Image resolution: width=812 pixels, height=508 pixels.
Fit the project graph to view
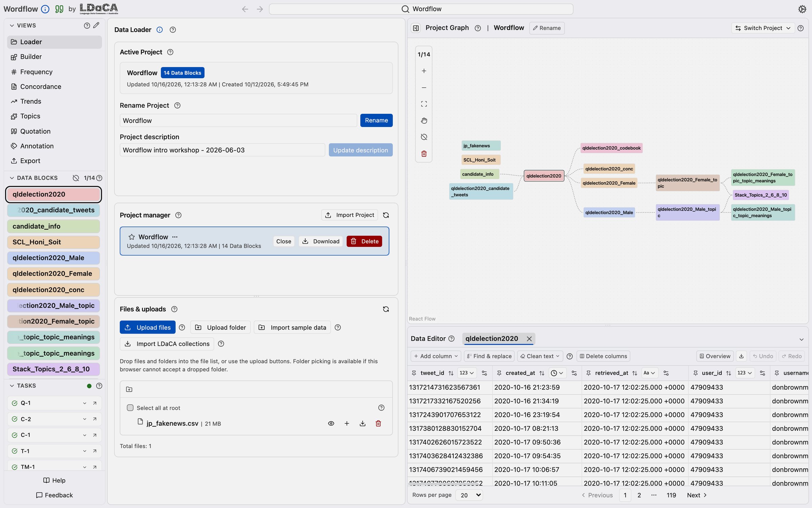(x=424, y=104)
